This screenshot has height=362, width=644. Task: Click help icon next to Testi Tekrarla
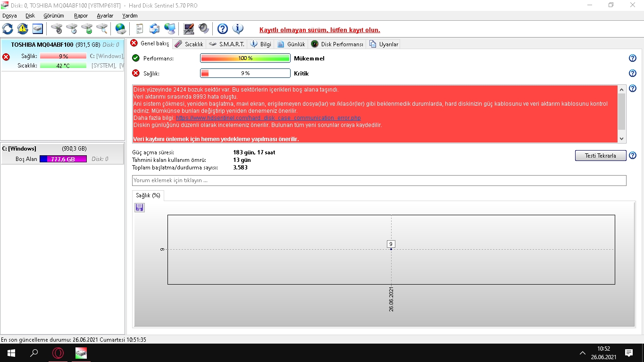(x=633, y=155)
